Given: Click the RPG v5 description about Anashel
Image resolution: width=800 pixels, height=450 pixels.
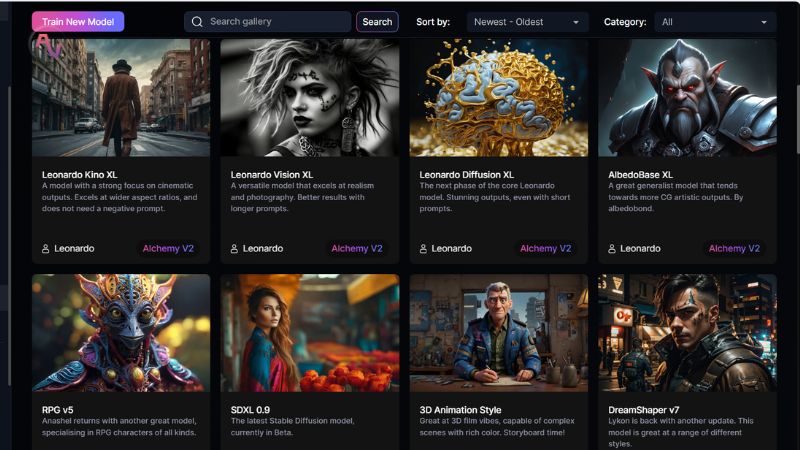Looking at the screenshot, I should pyautogui.click(x=119, y=427).
